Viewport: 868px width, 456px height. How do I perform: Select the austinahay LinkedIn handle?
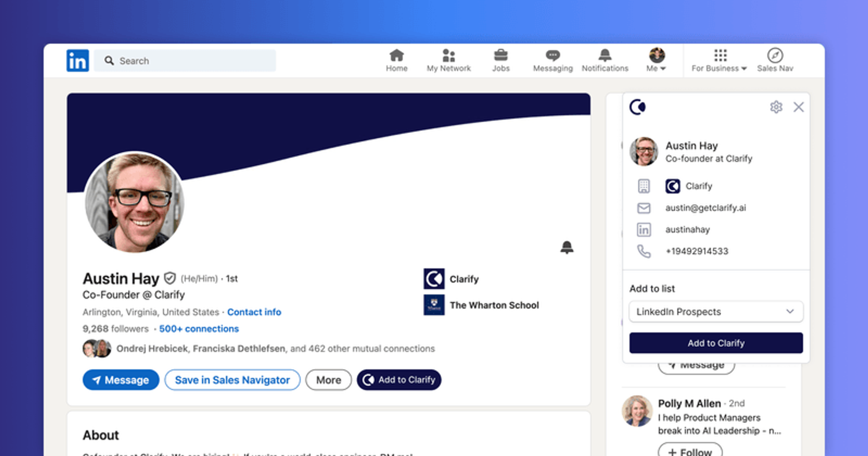coord(687,229)
